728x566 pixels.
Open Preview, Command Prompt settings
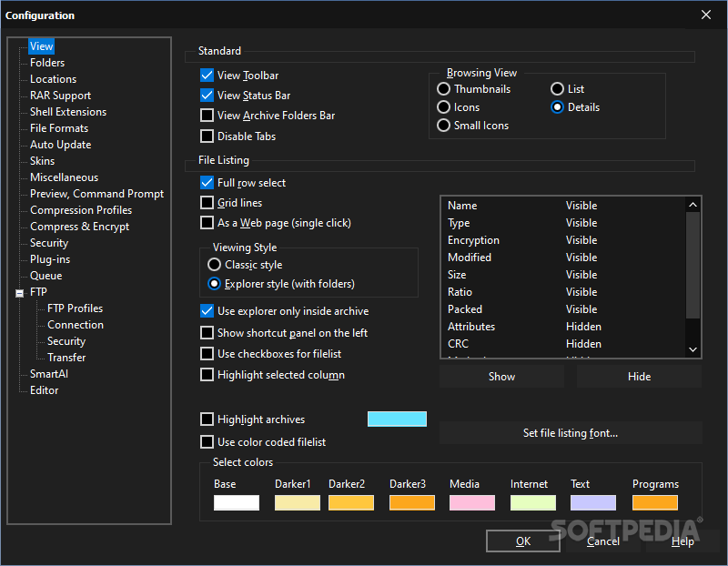point(96,194)
